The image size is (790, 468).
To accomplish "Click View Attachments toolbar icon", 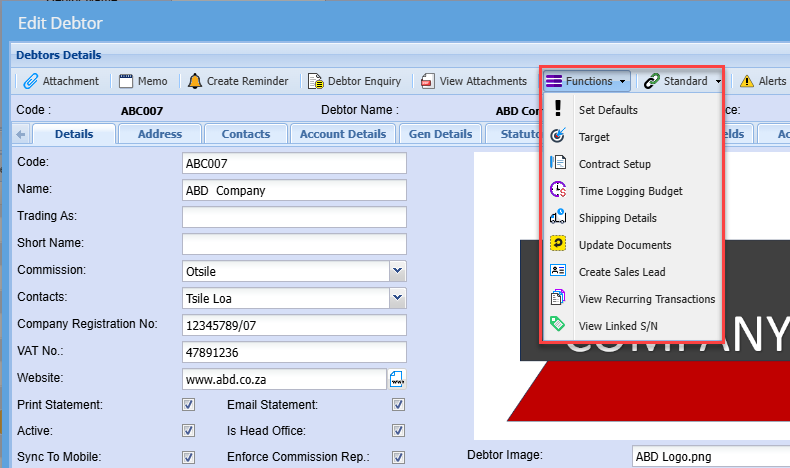I will coord(428,81).
